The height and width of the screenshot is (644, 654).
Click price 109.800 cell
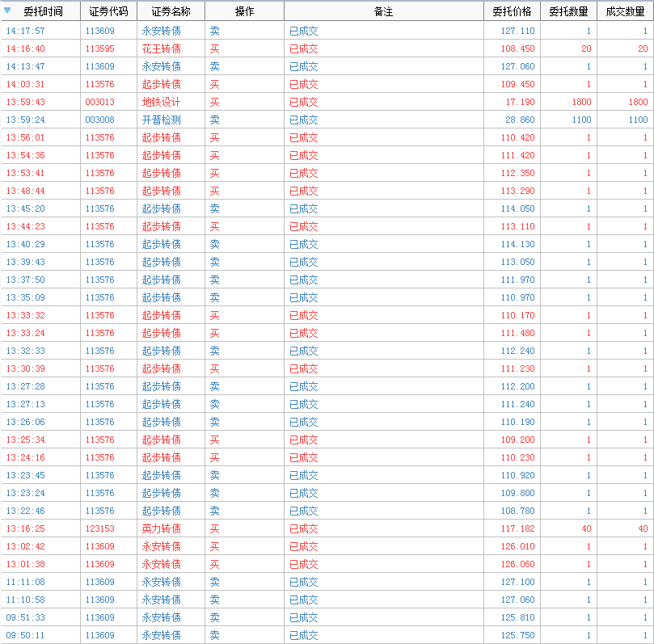pyautogui.click(x=517, y=493)
